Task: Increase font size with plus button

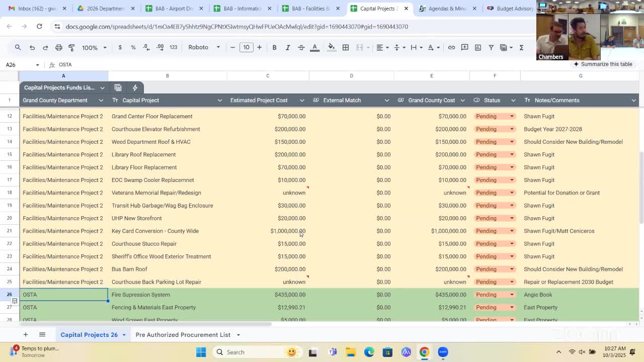Action: coord(259,47)
